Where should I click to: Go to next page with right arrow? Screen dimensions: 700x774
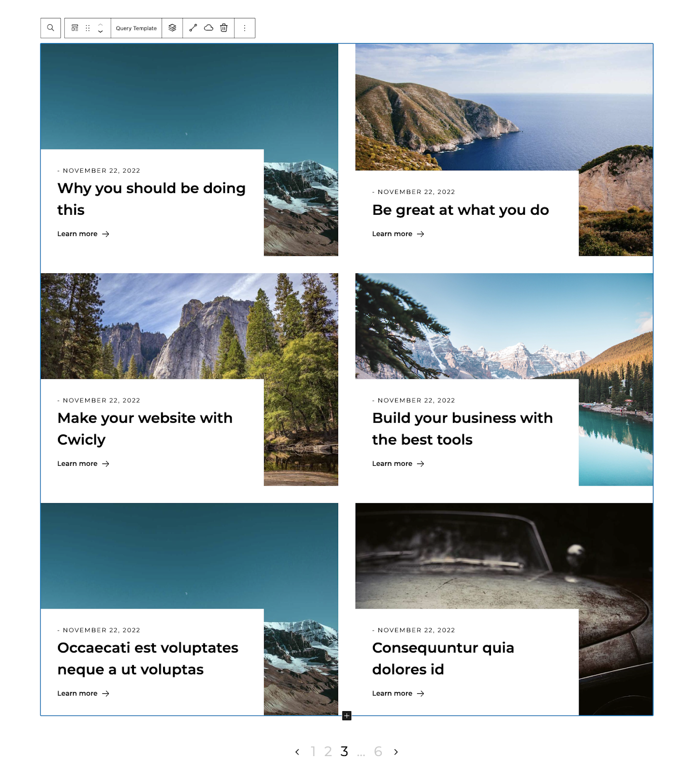coord(396,752)
